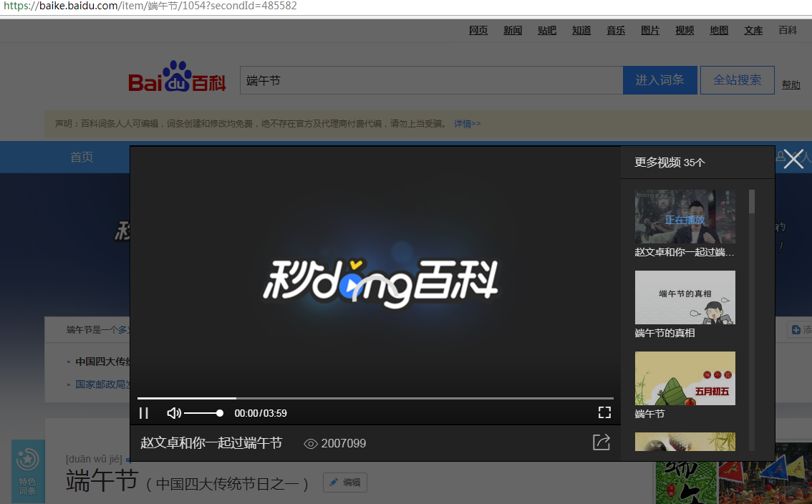The height and width of the screenshot is (504, 812).
Task: Click the video progress bar
Action: (375, 398)
